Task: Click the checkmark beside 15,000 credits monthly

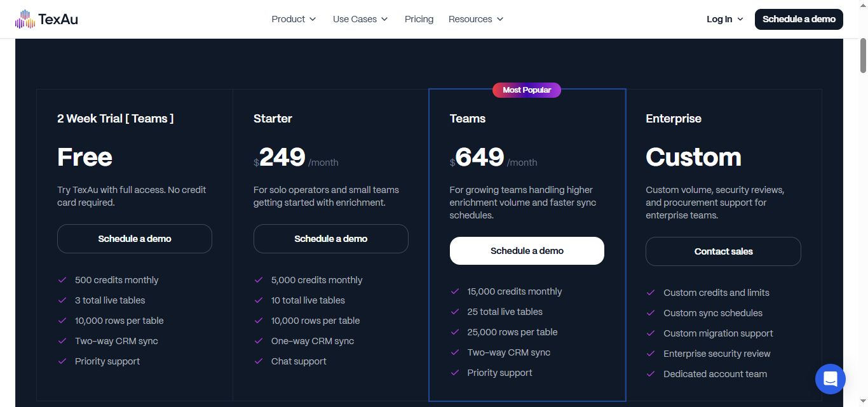Action: pos(455,291)
